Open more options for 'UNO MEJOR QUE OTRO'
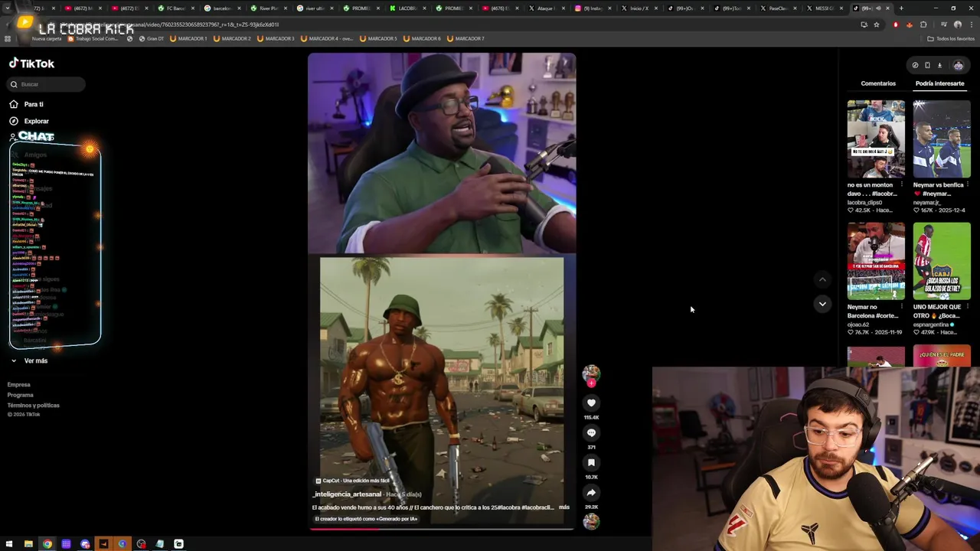 pos(968,307)
